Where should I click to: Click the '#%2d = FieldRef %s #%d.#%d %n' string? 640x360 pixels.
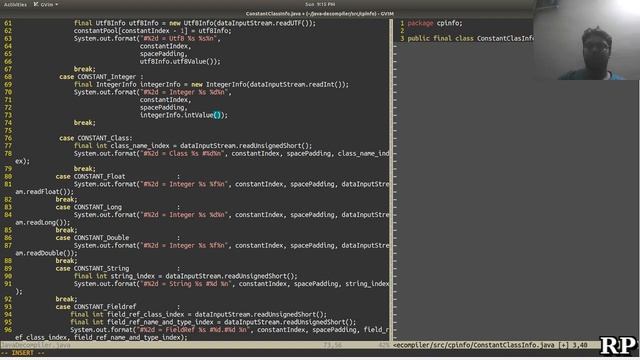tap(193, 330)
